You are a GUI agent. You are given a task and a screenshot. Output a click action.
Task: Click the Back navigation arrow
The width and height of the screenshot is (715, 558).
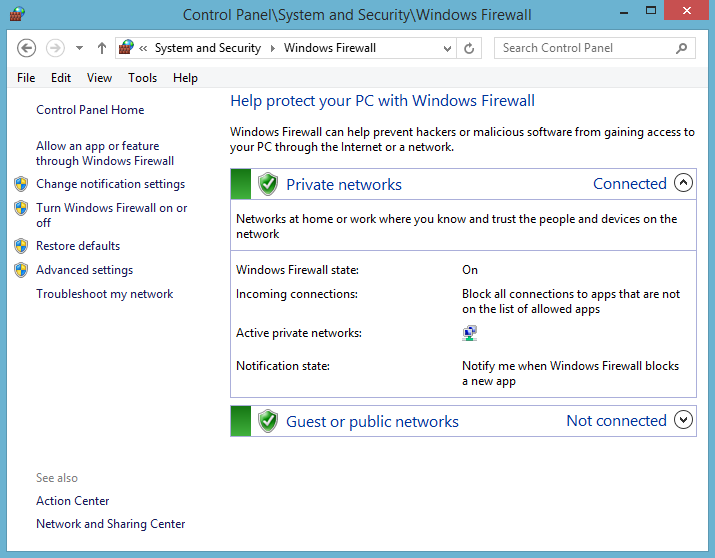(x=27, y=48)
